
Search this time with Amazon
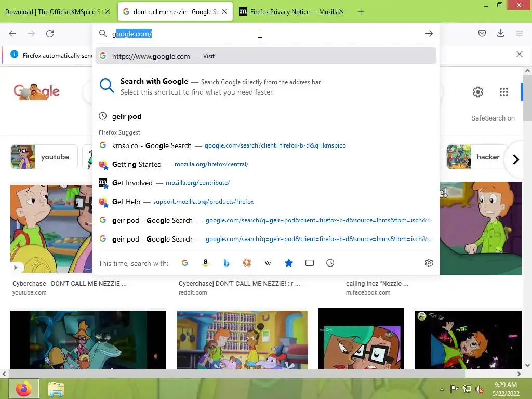tap(206, 263)
